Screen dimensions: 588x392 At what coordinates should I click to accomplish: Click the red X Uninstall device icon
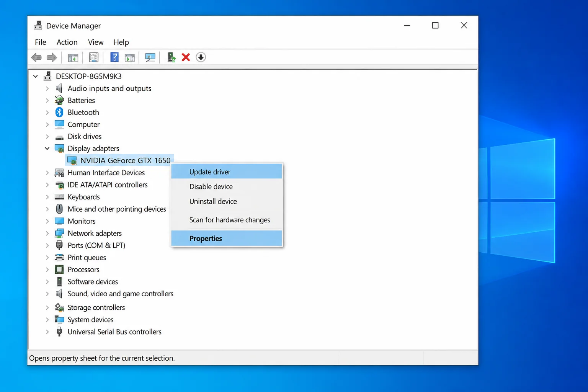[x=186, y=57]
